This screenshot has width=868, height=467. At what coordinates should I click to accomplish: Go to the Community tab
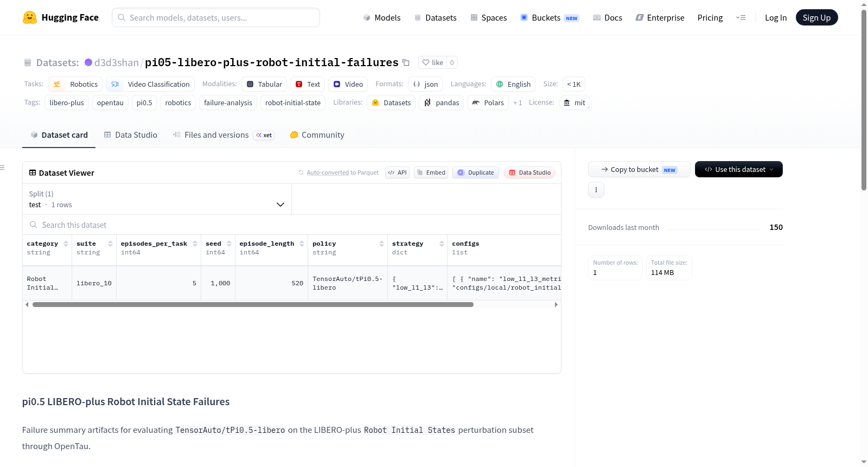[317, 135]
